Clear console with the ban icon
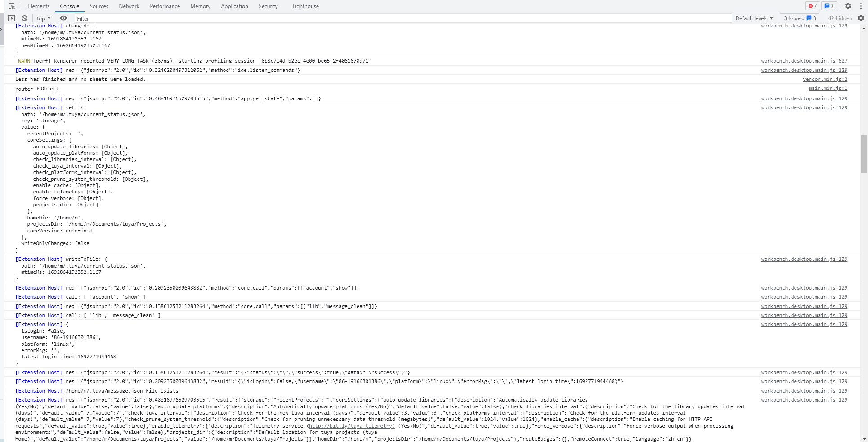 click(25, 18)
